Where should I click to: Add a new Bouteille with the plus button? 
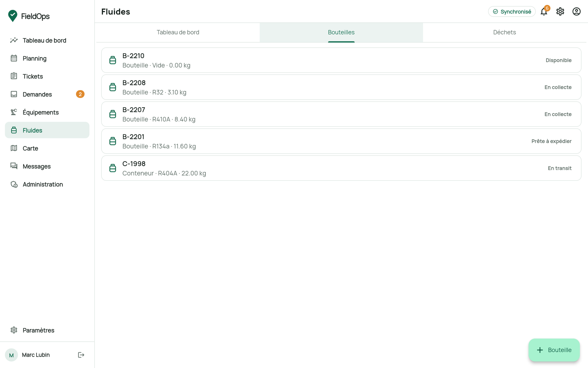coord(554,350)
